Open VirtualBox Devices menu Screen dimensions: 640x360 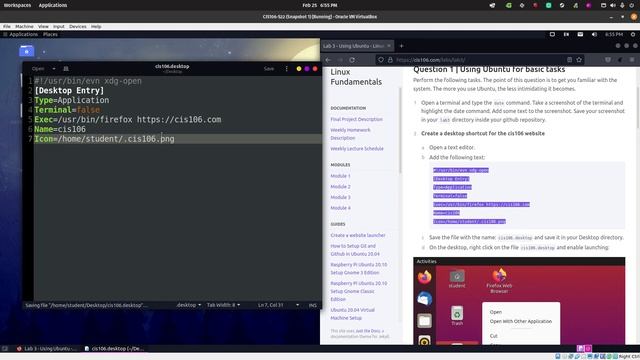(78, 26)
